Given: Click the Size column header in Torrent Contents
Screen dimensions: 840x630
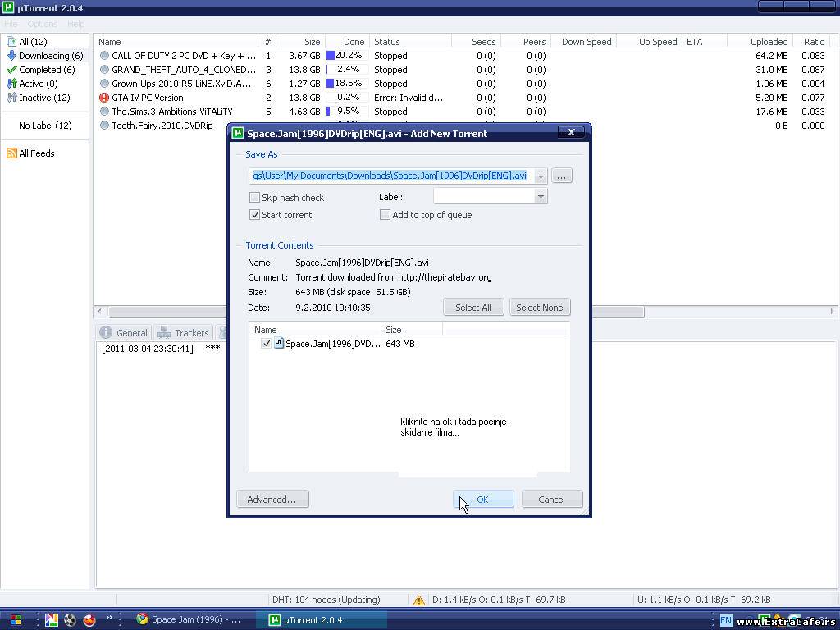Looking at the screenshot, I should pos(412,330).
